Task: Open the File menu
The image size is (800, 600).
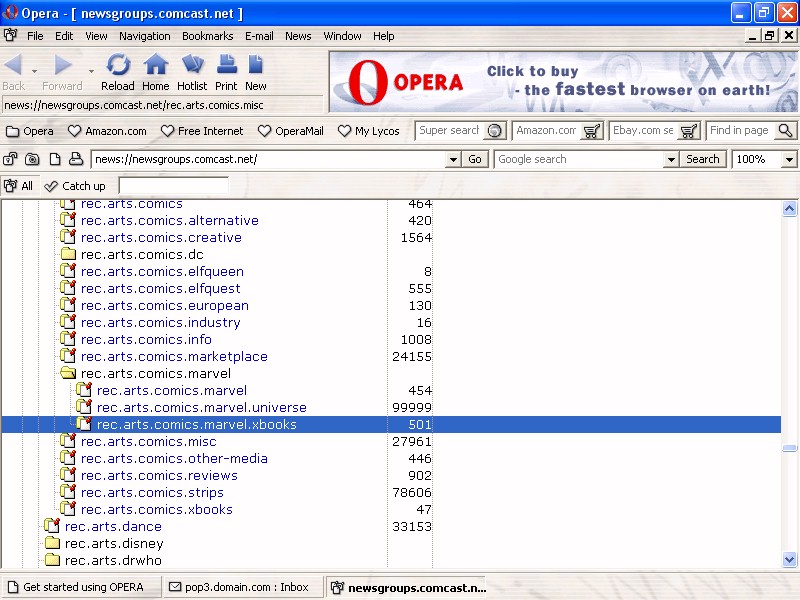Action: [35, 36]
